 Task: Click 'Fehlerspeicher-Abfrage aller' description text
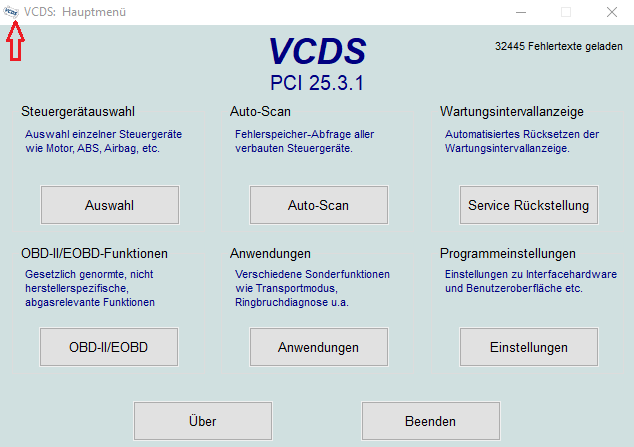click(304, 134)
